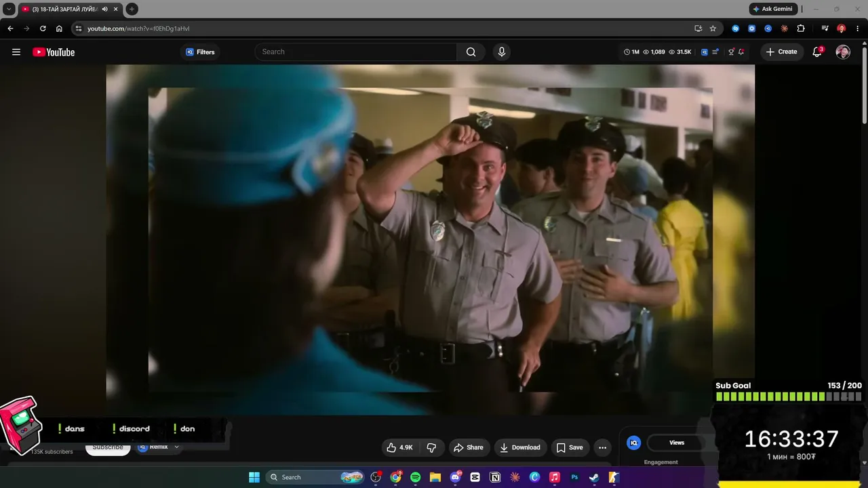The width and height of the screenshot is (868, 488).
Task: Click the youtube.com address bar
Action: pyautogui.click(x=387, y=28)
